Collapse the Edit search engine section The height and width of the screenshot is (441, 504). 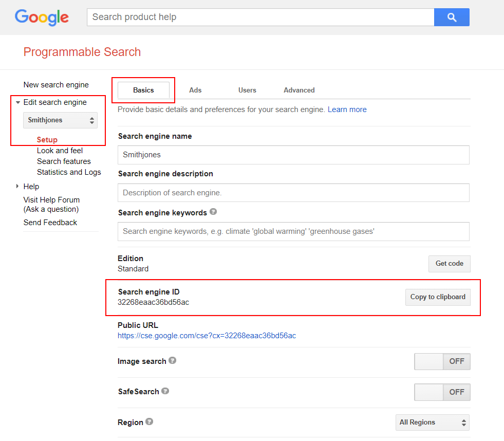click(x=18, y=102)
